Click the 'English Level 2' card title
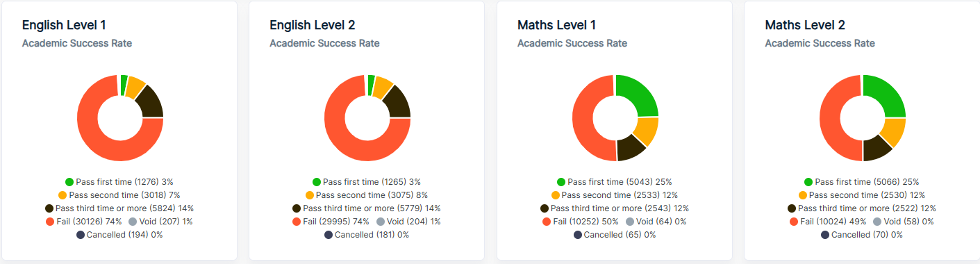The width and height of the screenshot is (980, 264). tap(313, 25)
